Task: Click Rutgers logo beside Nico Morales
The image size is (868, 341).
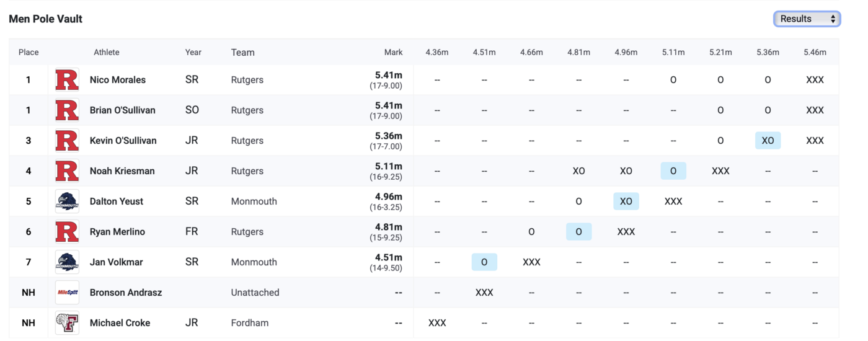Action: click(x=67, y=80)
